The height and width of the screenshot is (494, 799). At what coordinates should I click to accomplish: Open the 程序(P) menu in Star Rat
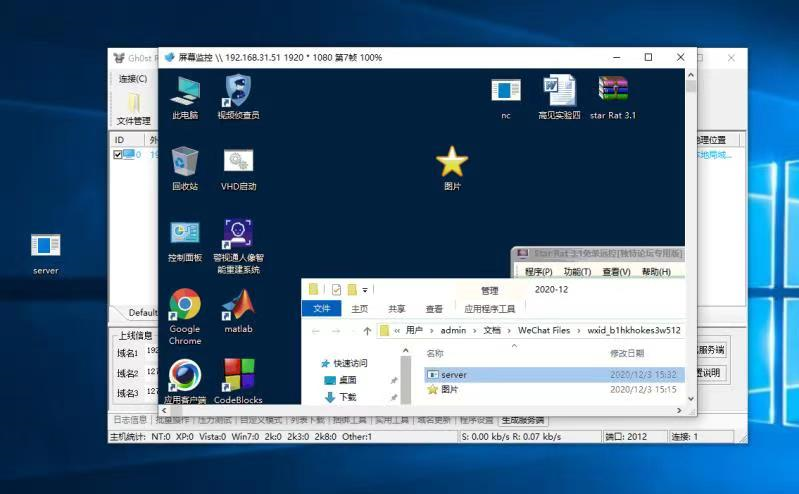click(539, 272)
